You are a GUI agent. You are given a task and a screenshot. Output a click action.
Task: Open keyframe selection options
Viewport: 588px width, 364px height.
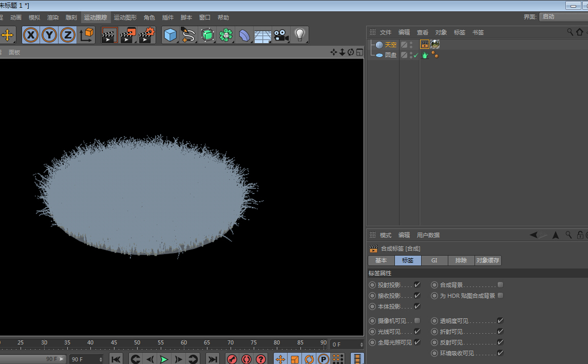click(261, 359)
